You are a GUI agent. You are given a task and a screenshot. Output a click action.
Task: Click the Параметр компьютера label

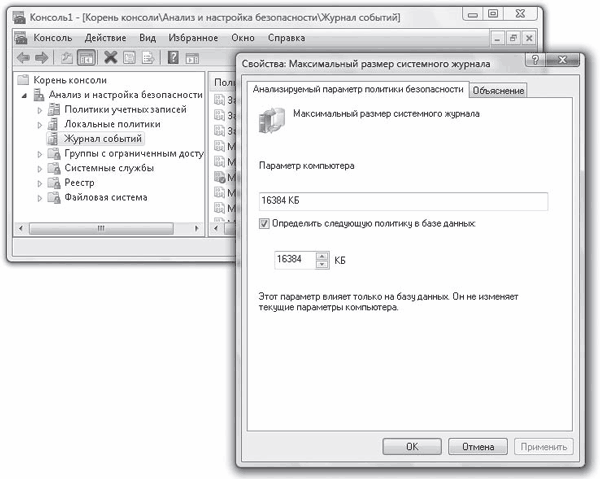point(307,166)
